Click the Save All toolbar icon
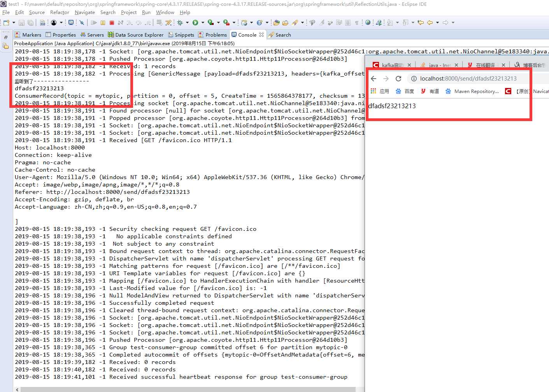Screen dimensions: 549x392 click(30, 23)
